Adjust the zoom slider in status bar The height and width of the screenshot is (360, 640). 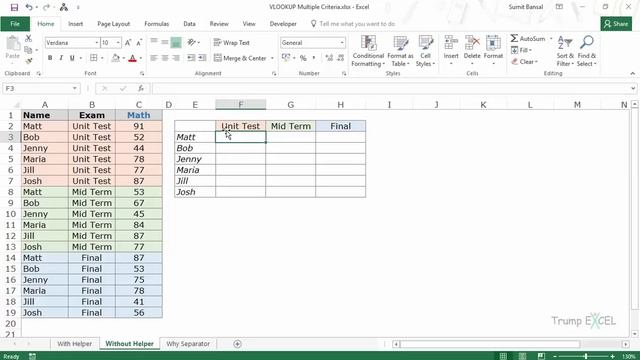[586, 356]
